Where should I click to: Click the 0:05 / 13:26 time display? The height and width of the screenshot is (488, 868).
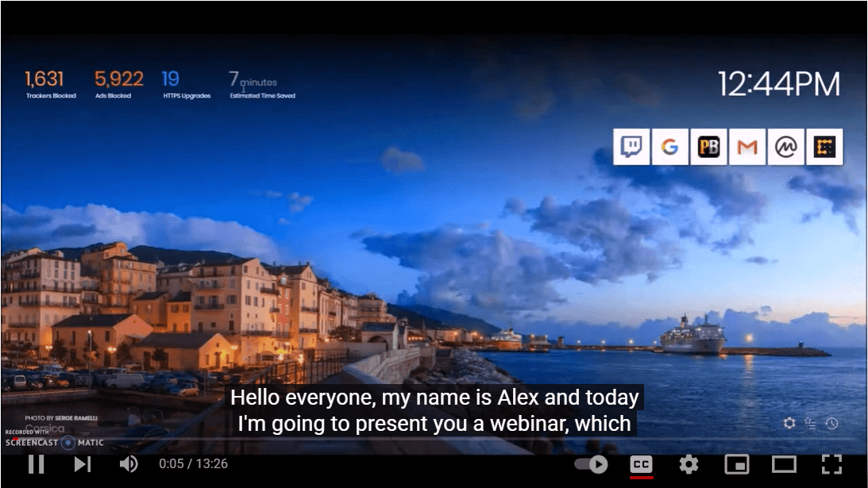coord(193,463)
